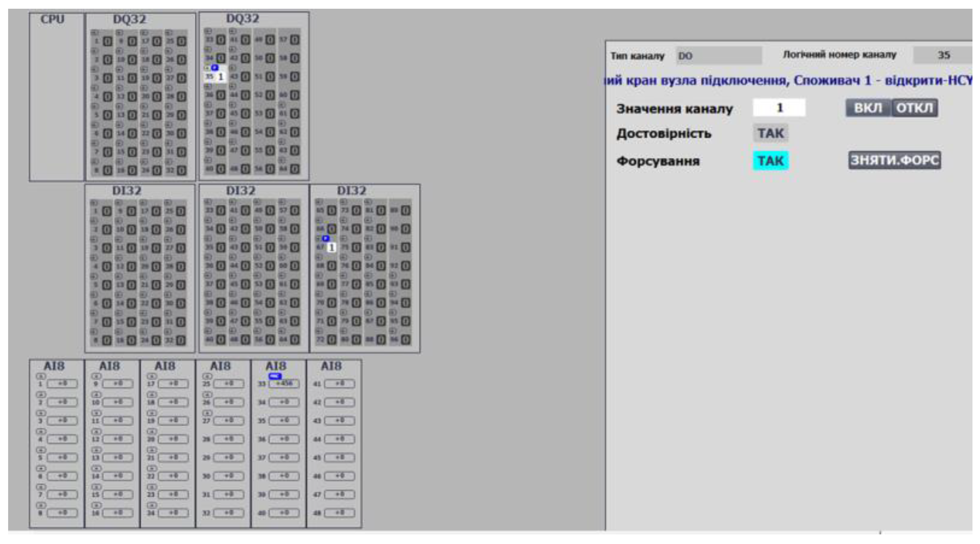The image size is (980, 544).
Task: Click blue force marker above AI8 channel 33
Action: [275, 376]
